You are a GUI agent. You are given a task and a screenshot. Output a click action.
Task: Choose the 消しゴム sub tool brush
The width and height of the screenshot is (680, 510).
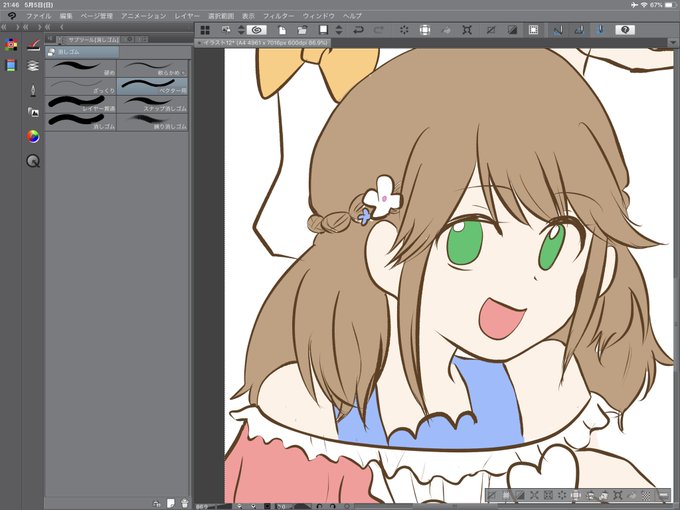[x=81, y=122]
